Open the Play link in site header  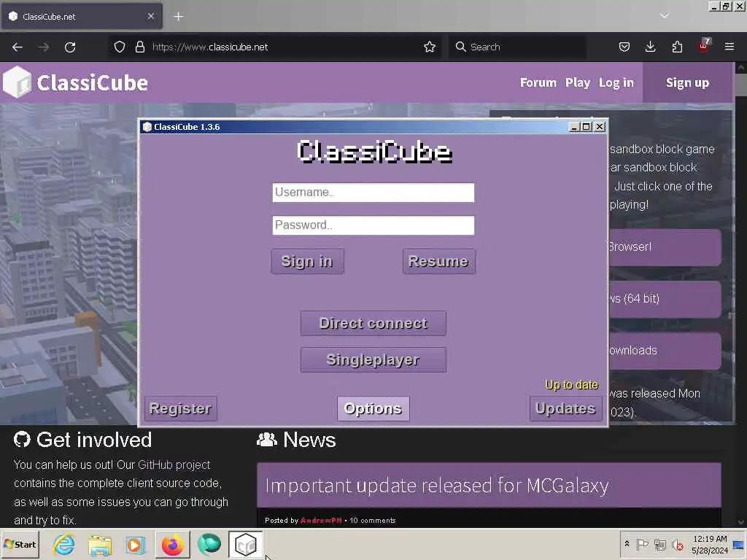(x=578, y=83)
